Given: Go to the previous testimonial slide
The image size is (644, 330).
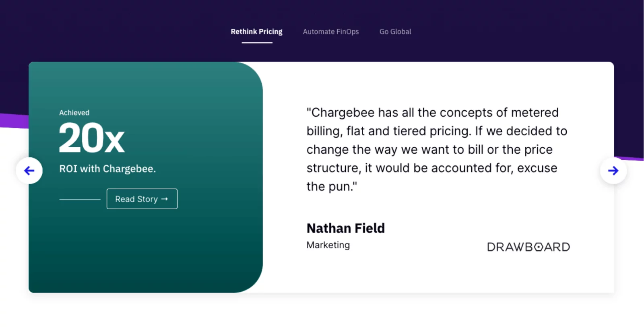Looking at the screenshot, I should pos(29,171).
